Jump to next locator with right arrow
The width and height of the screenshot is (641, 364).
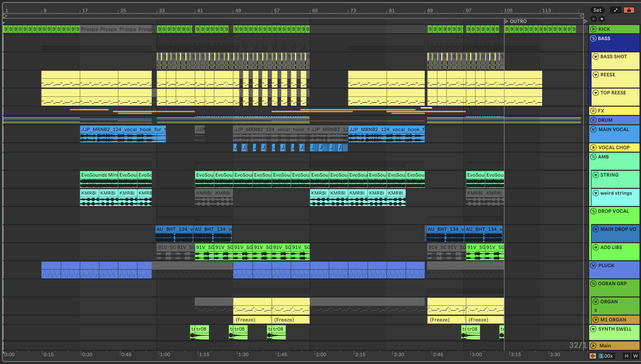pos(602,19)
